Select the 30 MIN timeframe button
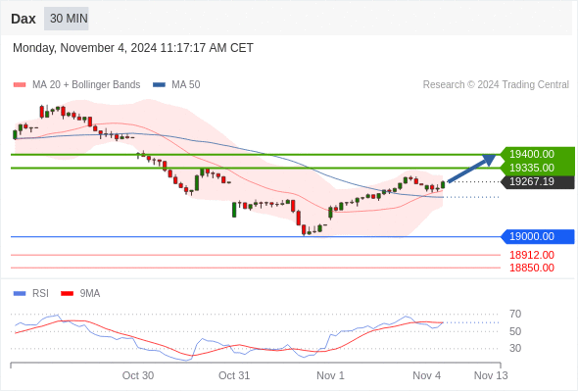The height and width of the screenshot is (392, 578). [67, 19]
